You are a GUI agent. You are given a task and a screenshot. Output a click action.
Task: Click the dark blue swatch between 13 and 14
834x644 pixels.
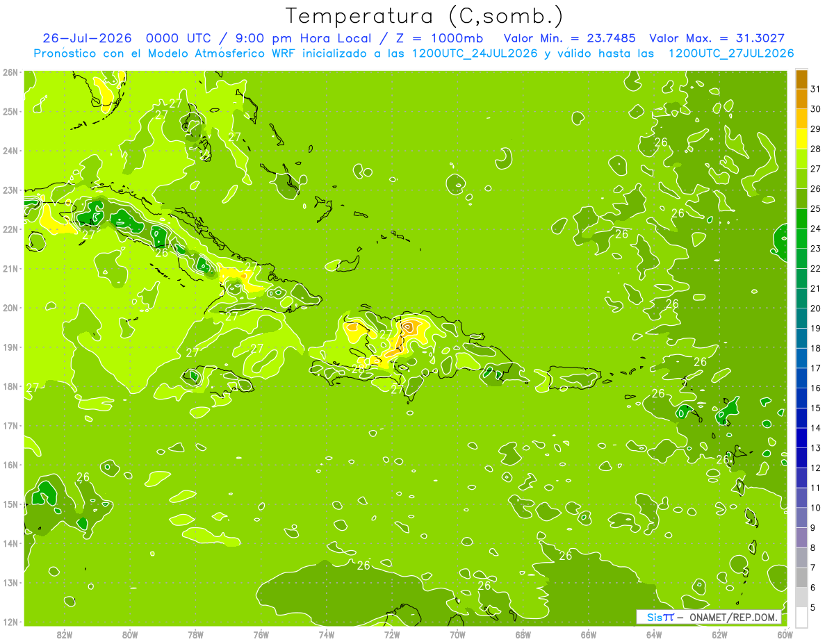(801, 438)
